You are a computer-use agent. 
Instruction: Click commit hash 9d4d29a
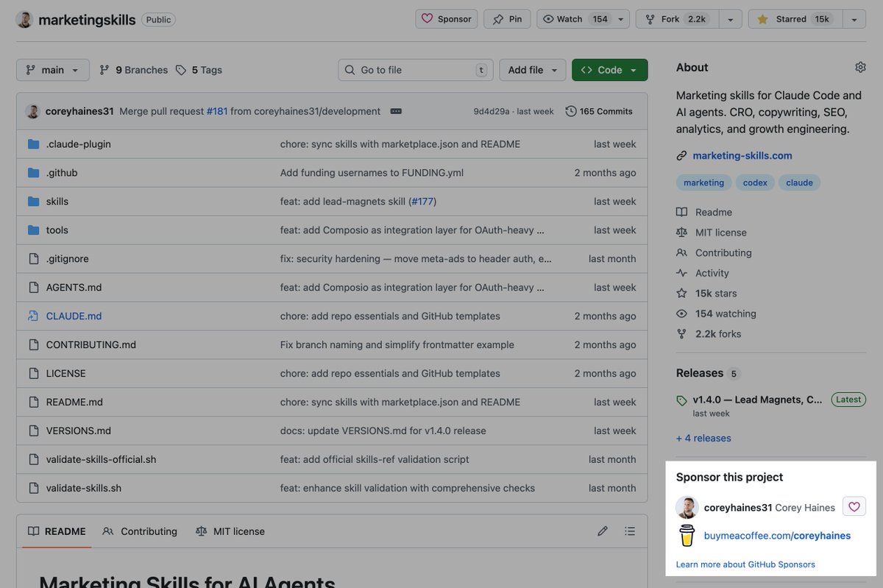click(x=492, y=111)
